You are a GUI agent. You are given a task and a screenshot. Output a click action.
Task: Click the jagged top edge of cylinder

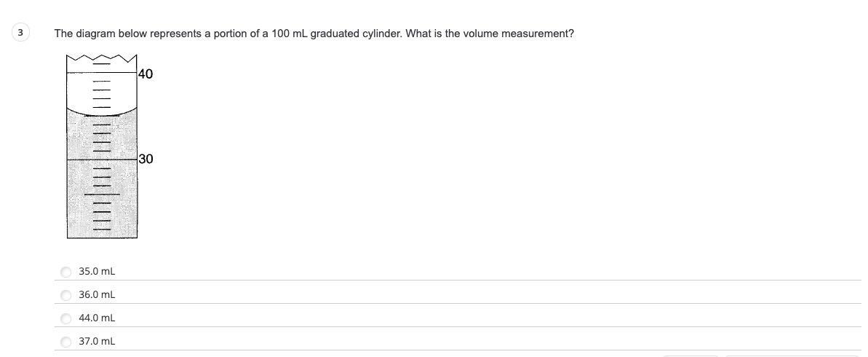point(102,58)
